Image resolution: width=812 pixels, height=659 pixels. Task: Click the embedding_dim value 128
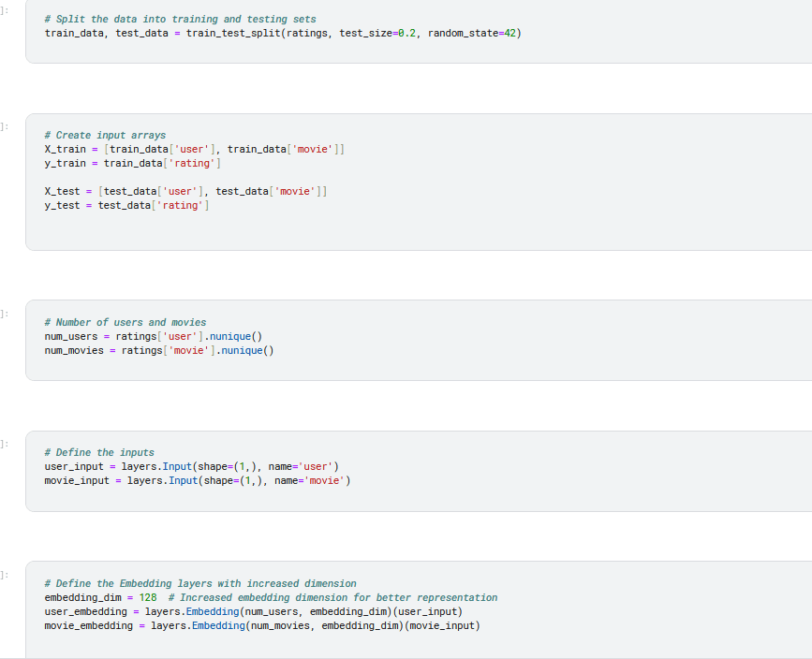148,597
